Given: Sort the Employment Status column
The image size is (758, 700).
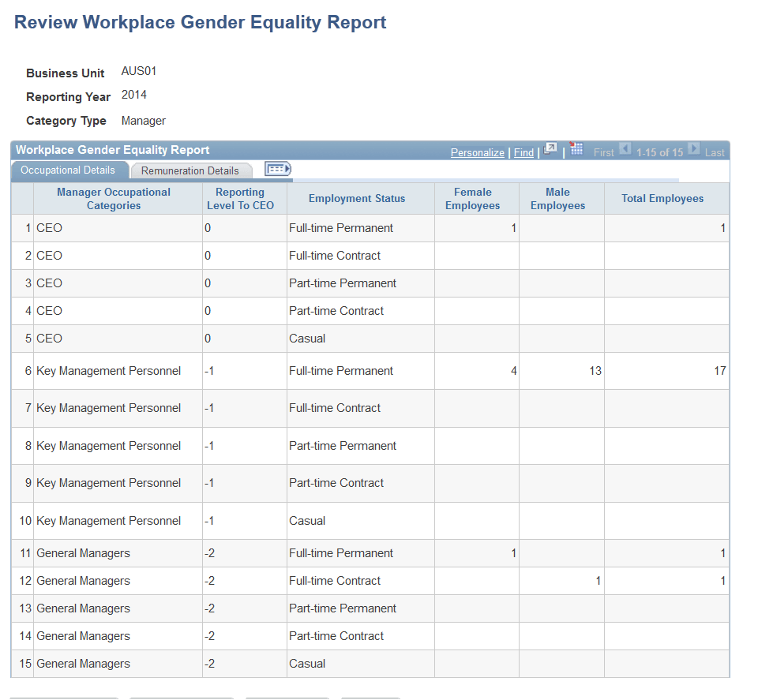Looking at the screenshot, I should [360, 197].
